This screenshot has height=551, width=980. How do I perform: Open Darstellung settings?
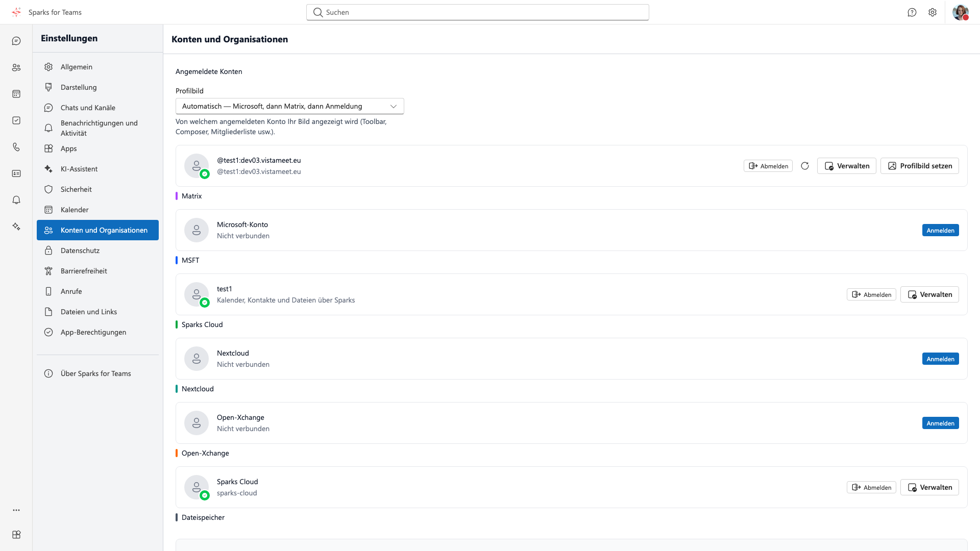[97, 87]
